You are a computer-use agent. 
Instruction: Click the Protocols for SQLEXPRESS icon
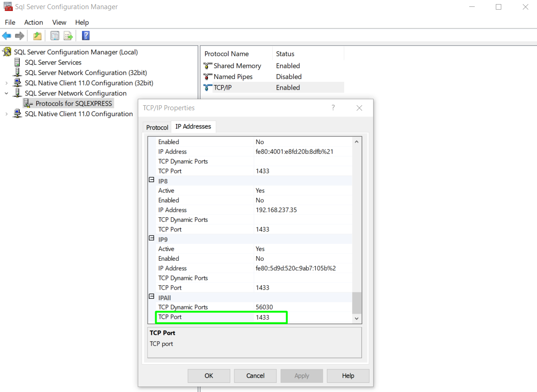click(x=28, y=103)
